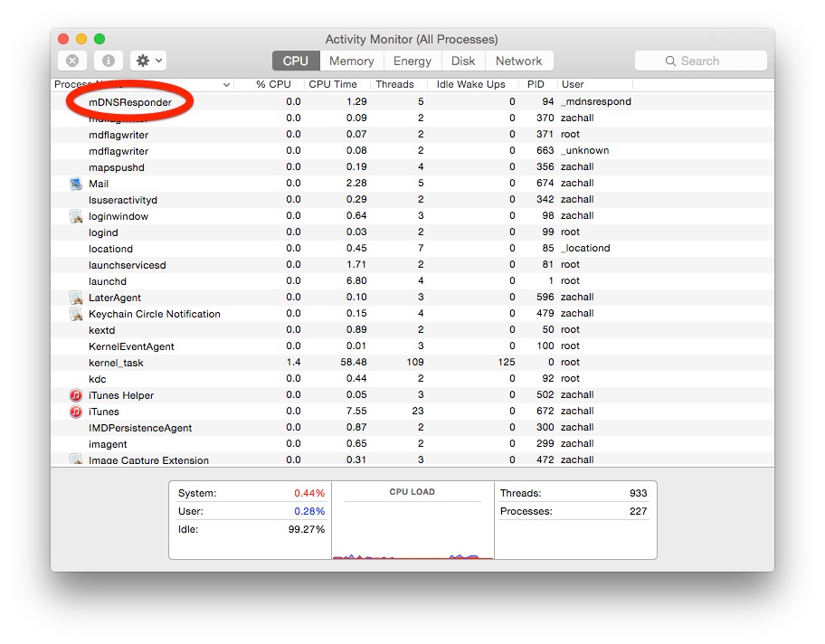Image resolution: width=825 pixels, height=644 pixels.
Task: Open the gear action dropdown menu
Action: pyautogui.click(x=148, y=61)
